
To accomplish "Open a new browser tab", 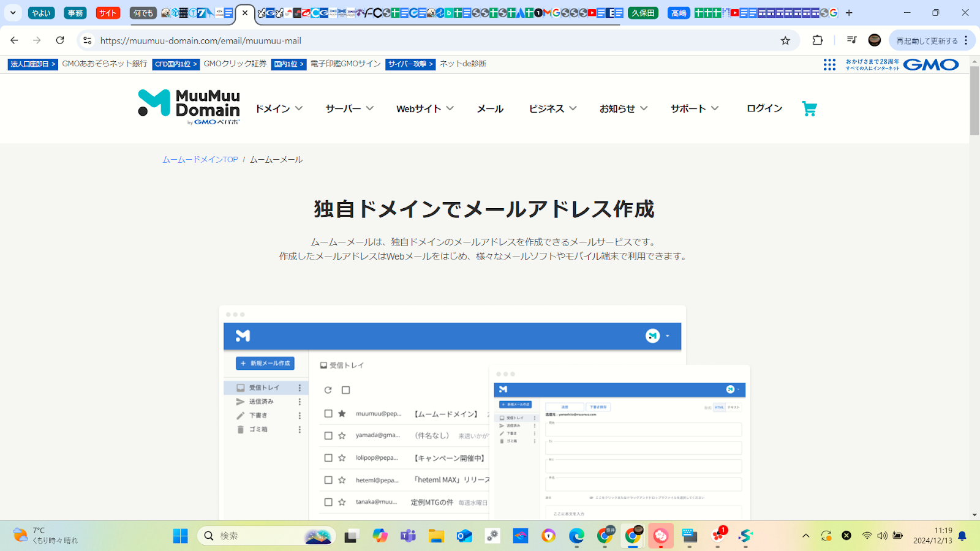I will pyautogui.click(x=849, y=13).
